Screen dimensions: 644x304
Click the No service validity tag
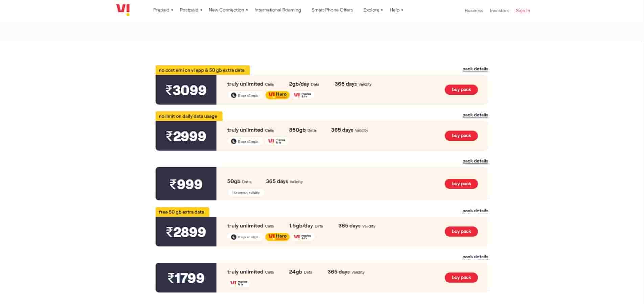(246, 193)
